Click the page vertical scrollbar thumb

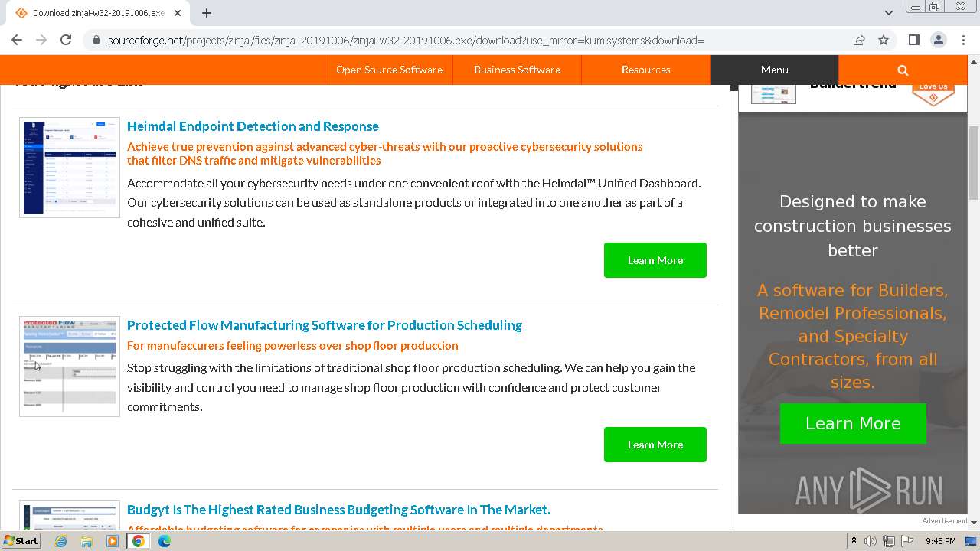[x=974, y=162]
